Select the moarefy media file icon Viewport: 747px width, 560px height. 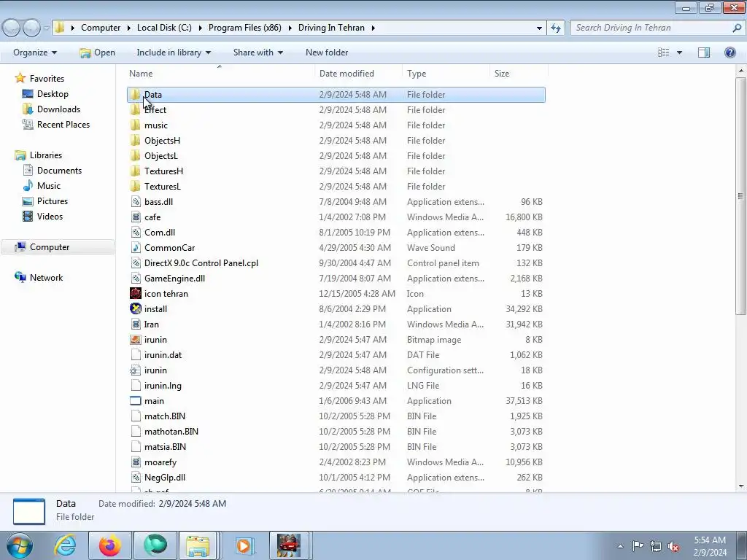135,462
